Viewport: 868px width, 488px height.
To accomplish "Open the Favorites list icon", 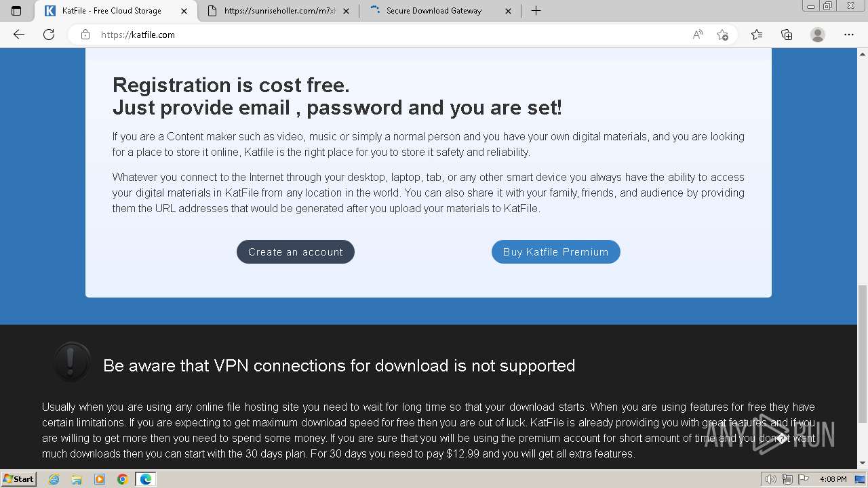I will point(757,35).
